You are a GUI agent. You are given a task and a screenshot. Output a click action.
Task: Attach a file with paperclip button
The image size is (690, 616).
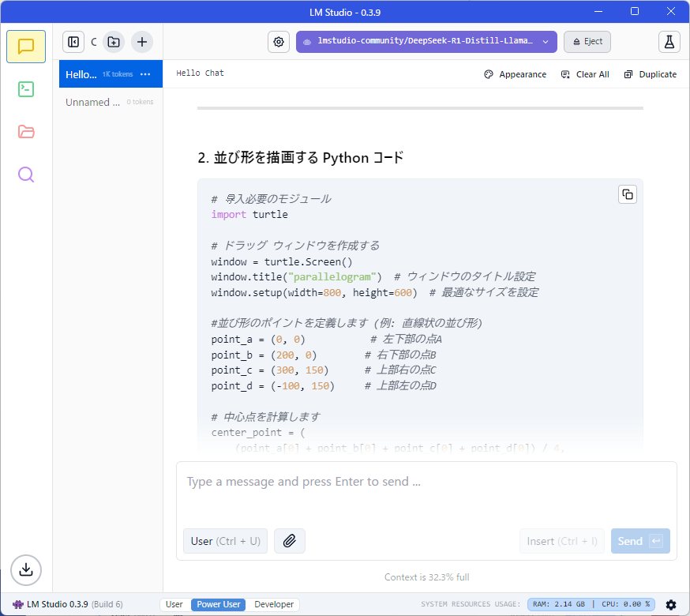tap(290, 540)
